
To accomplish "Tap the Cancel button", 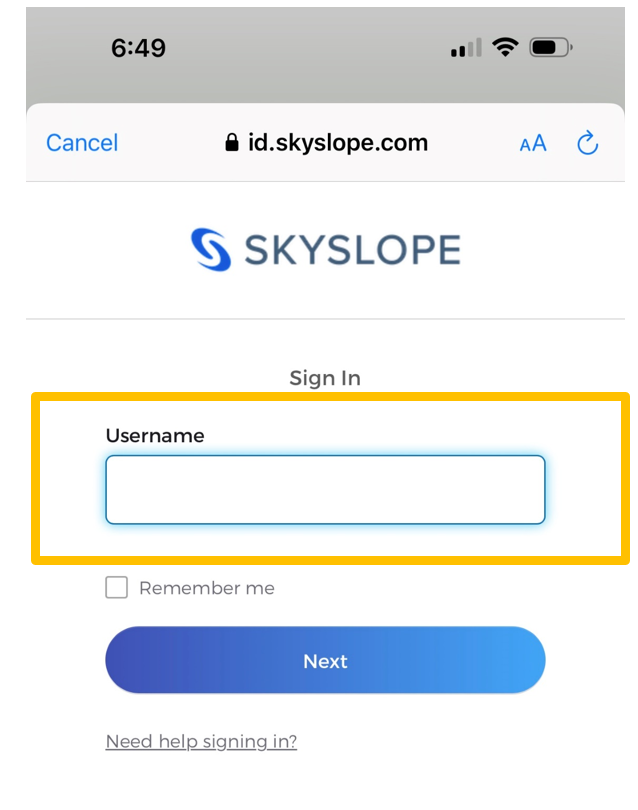I will click(x=82, y=143).
